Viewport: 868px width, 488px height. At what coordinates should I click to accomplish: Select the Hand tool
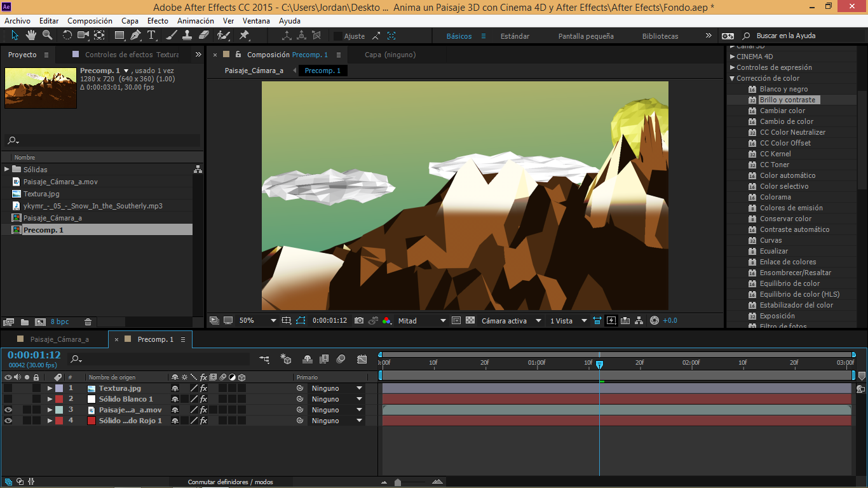[31, 36]
